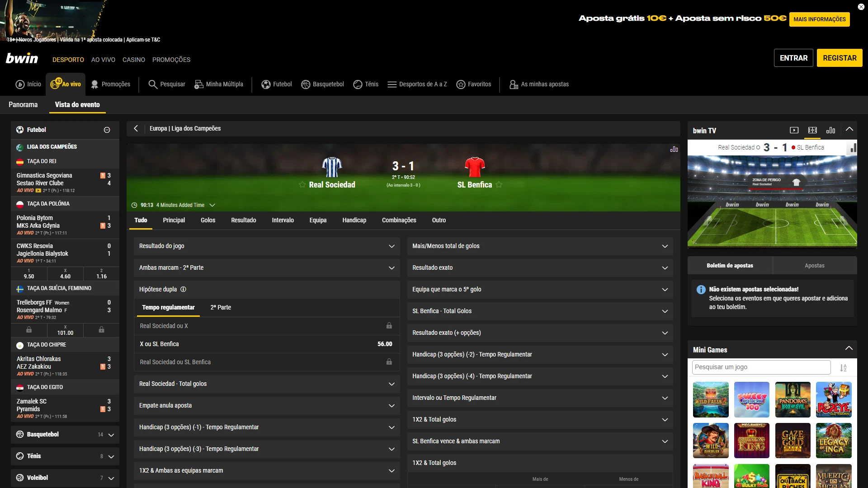The width and height of the screenshot is (868, 488).
Task: Open the Gaze of Gold game thumbnail
Action: [793, 441]
